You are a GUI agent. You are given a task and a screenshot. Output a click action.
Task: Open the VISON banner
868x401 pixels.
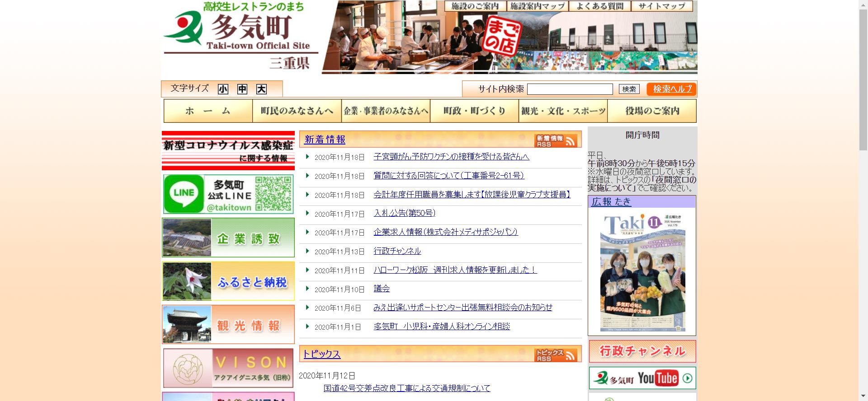[228, 368]
